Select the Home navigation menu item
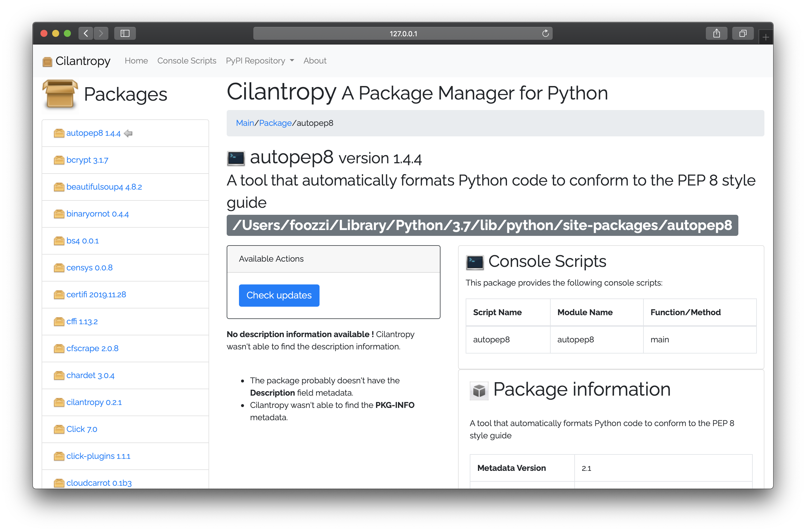 136,61
